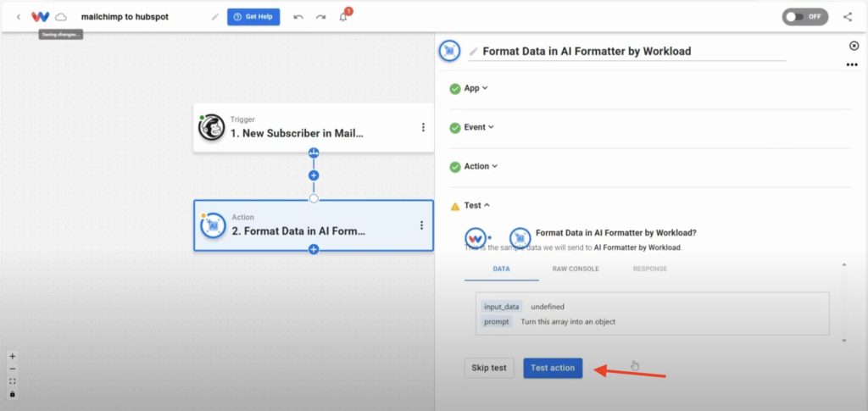Viewport: 868px width, 411px height.
Task: Switch to the RAW CONSOLE tab
Action: click(x=576, y=269)
